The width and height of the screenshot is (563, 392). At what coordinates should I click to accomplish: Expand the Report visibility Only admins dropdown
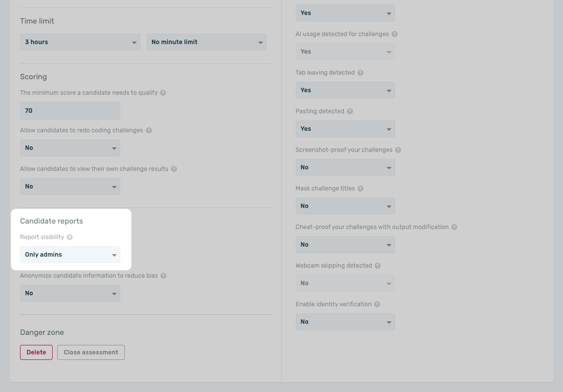(70, 255)
